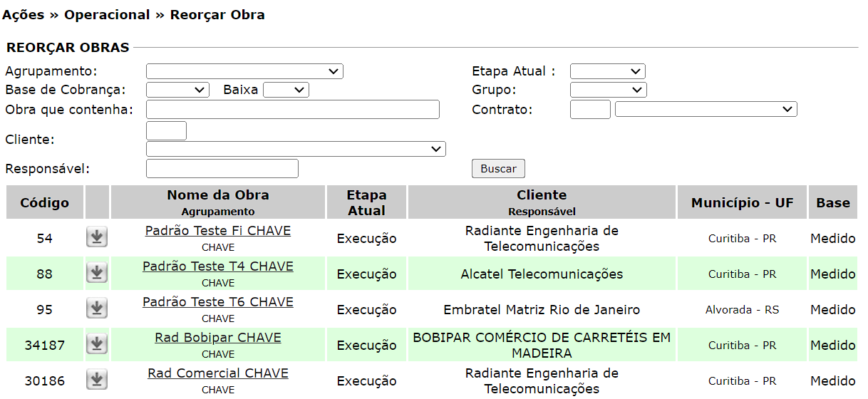This screenshot has height=399, width=868.
Task: Open the Baixa dropdown
Action: [x=286, y=90]
